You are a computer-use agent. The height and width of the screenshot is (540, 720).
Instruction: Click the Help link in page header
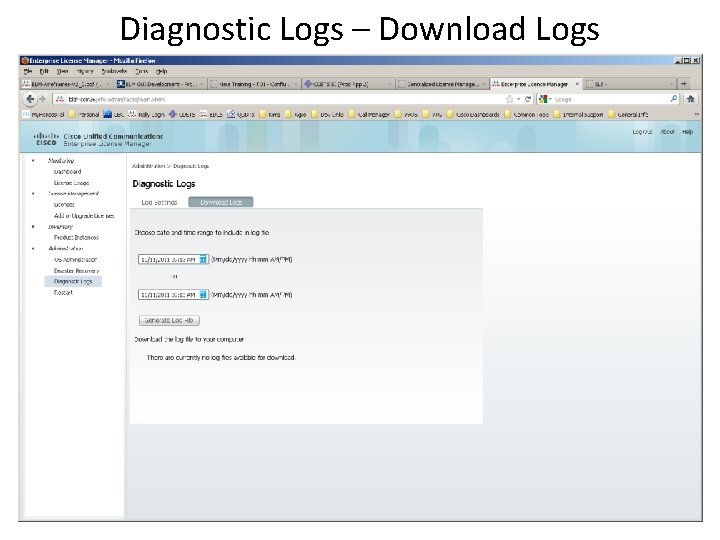point(687,132)
